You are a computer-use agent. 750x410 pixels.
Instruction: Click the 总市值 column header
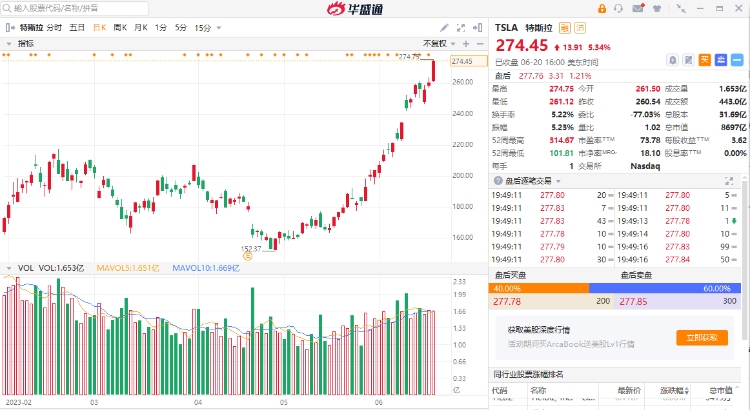click(x=721, y=390)
